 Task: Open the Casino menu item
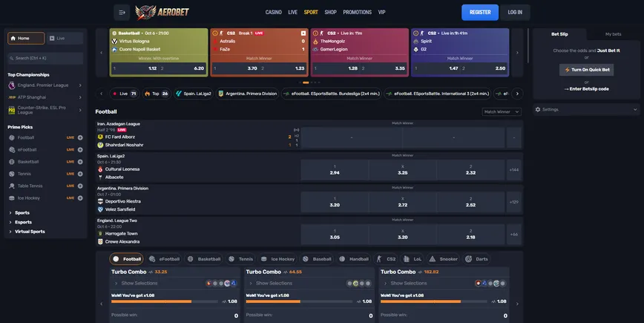274,13
